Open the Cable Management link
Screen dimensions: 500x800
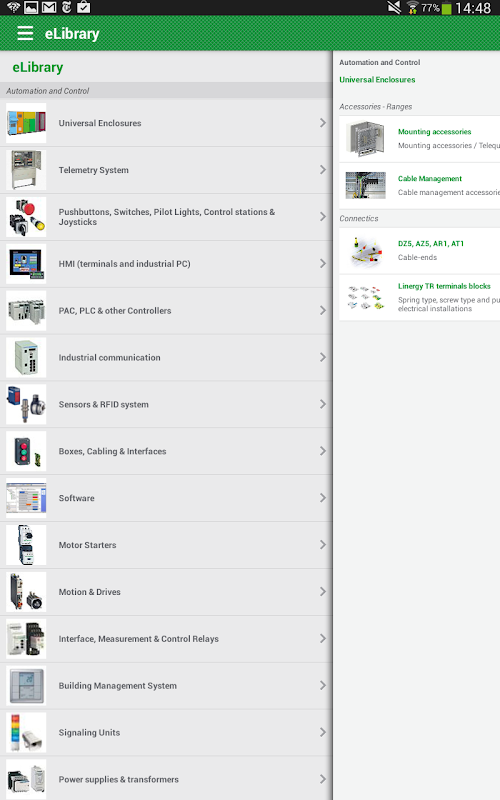pos(430,179)
